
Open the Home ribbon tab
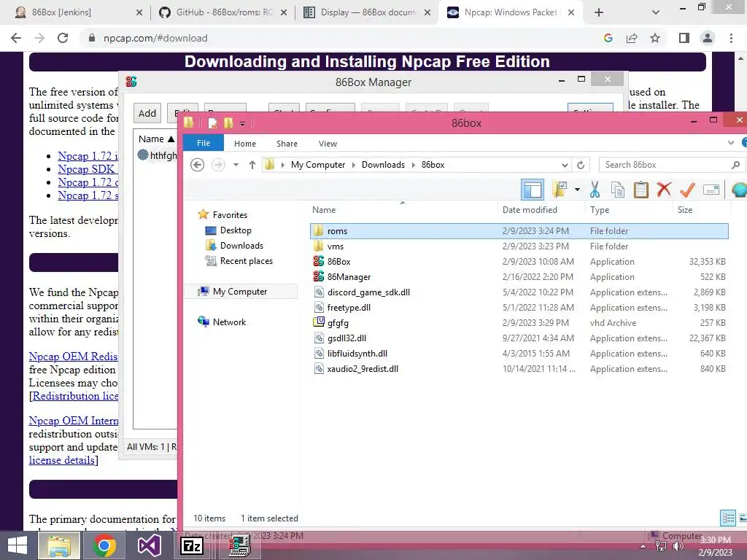coord(245,144)
